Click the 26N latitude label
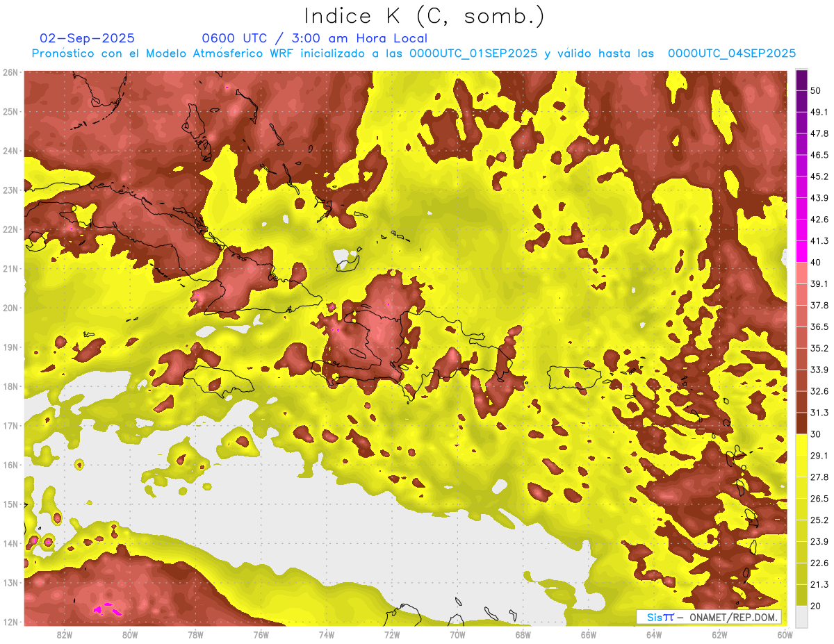The height and width of the screenshot is (644, 834). click(x=10, y=72)
